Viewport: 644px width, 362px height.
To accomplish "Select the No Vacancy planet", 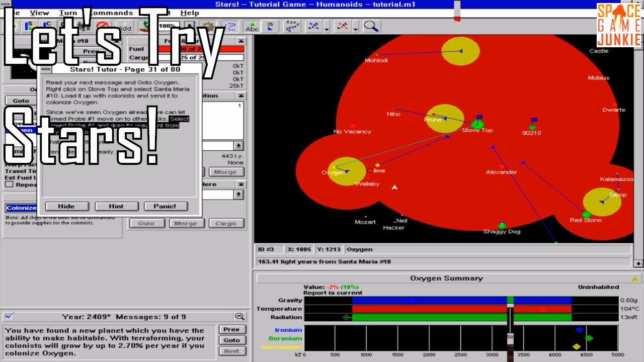I will coord(353,126).
